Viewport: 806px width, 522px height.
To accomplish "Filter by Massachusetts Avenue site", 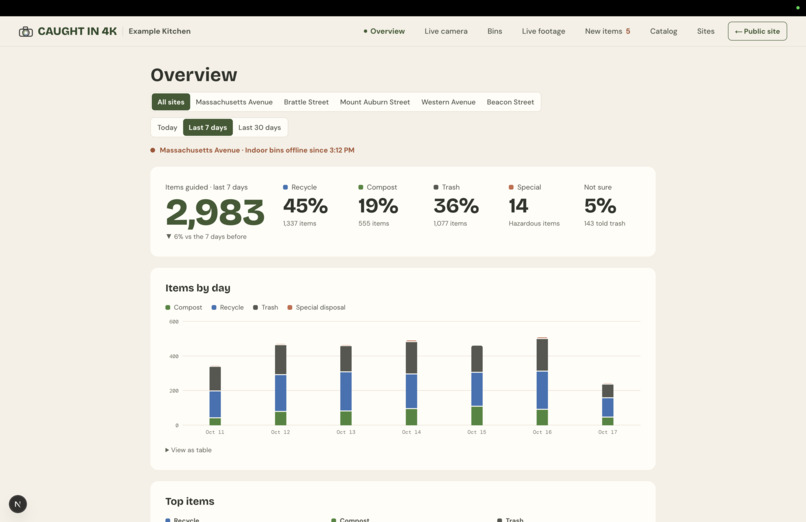I will 234,102.
